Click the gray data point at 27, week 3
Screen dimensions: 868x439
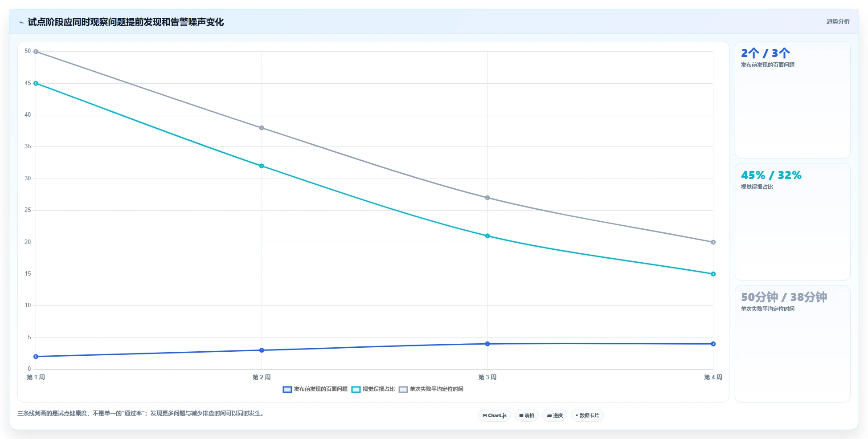(487, 198)
